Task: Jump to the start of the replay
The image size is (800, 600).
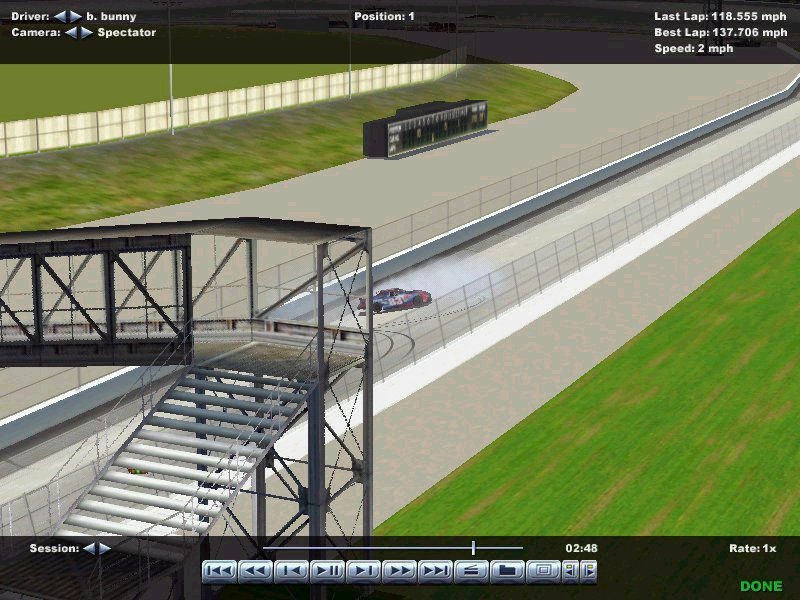Action: pyautogui.click(x=219, y=571)
